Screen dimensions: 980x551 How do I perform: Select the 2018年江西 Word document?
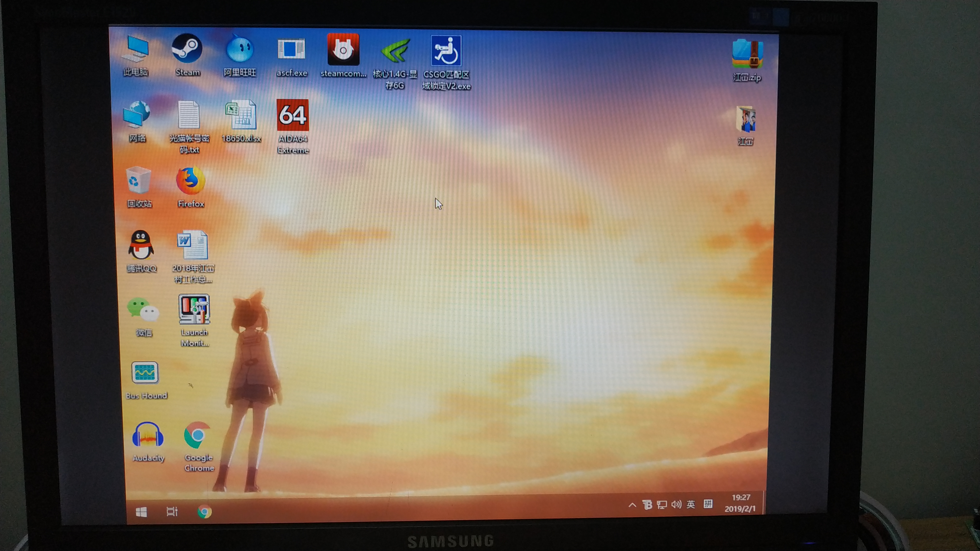(193, 257)
